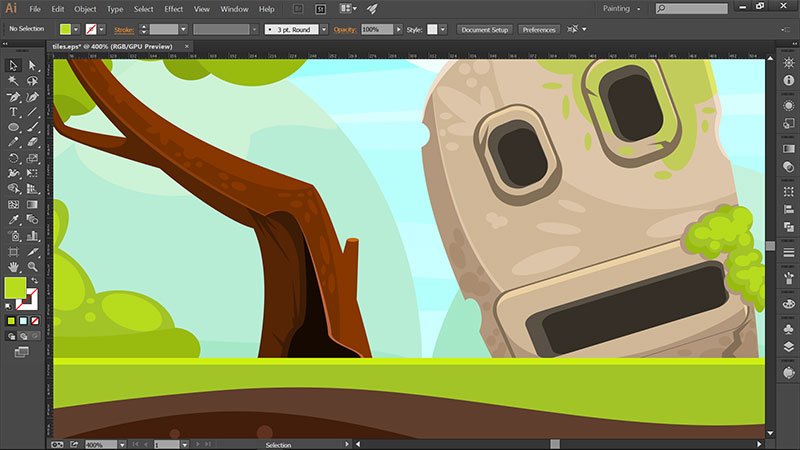Select the Blend tool

[x=32, y=220]
